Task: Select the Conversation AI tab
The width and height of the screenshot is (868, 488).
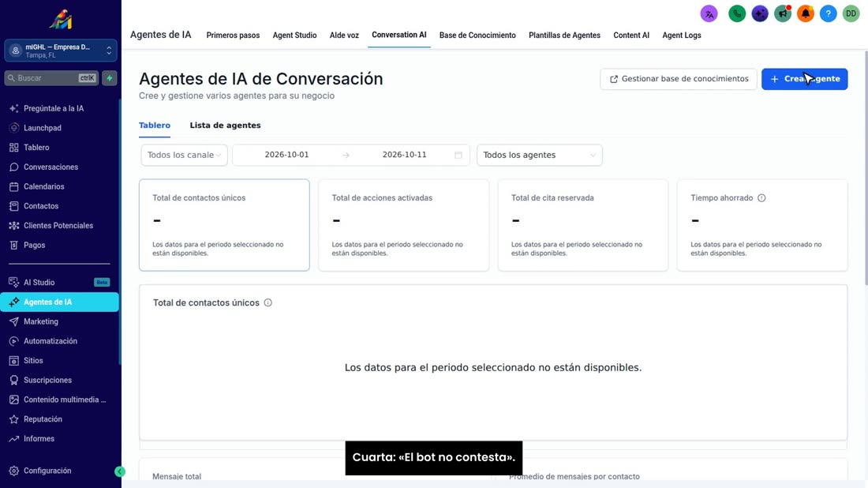Action: 399,35
